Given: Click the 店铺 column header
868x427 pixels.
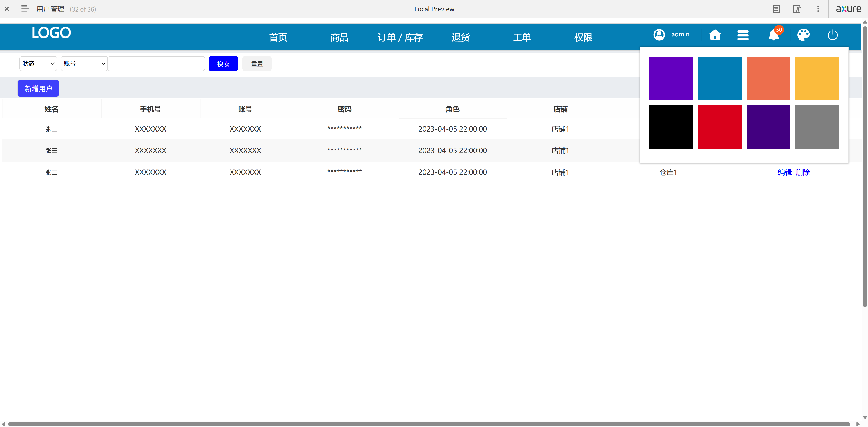Looking at the screenshot, I should point(560,109).
